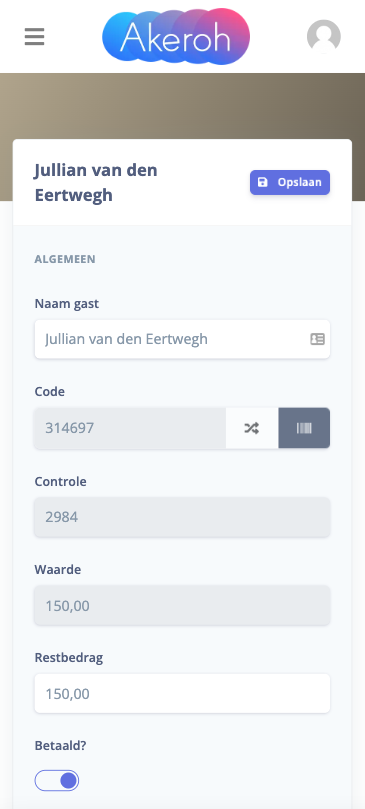Click the floppy disk icon in Opslaan

pyautogui.click(x=263, y=182)
